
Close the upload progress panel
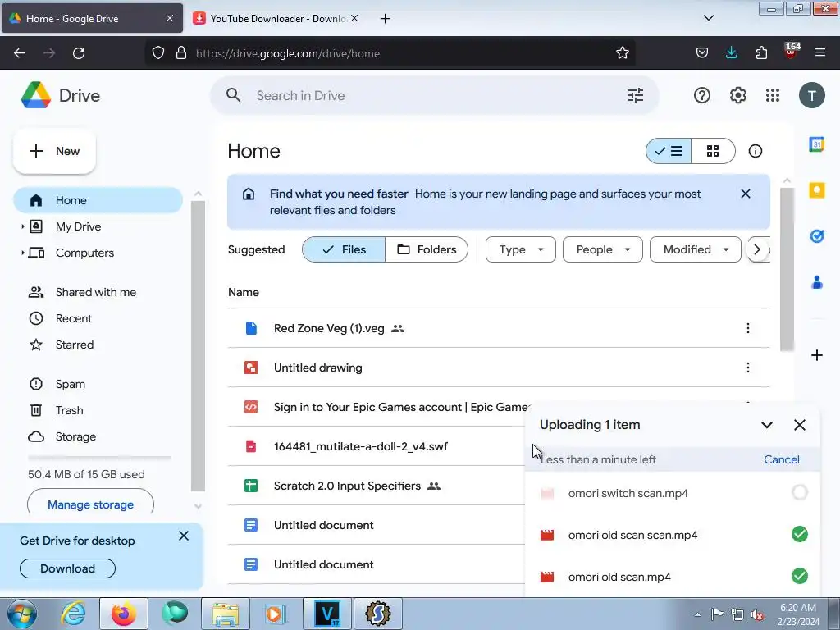click(x=799, y=425)
